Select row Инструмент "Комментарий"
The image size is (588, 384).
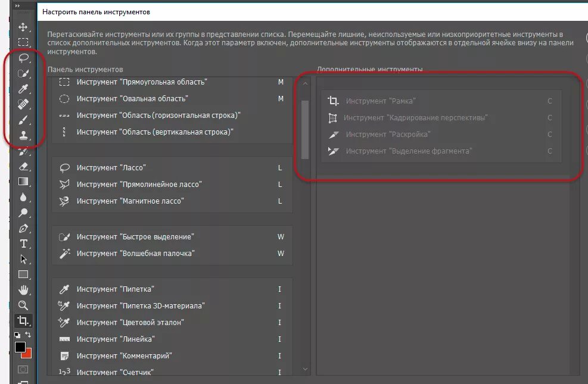(172, 356)
